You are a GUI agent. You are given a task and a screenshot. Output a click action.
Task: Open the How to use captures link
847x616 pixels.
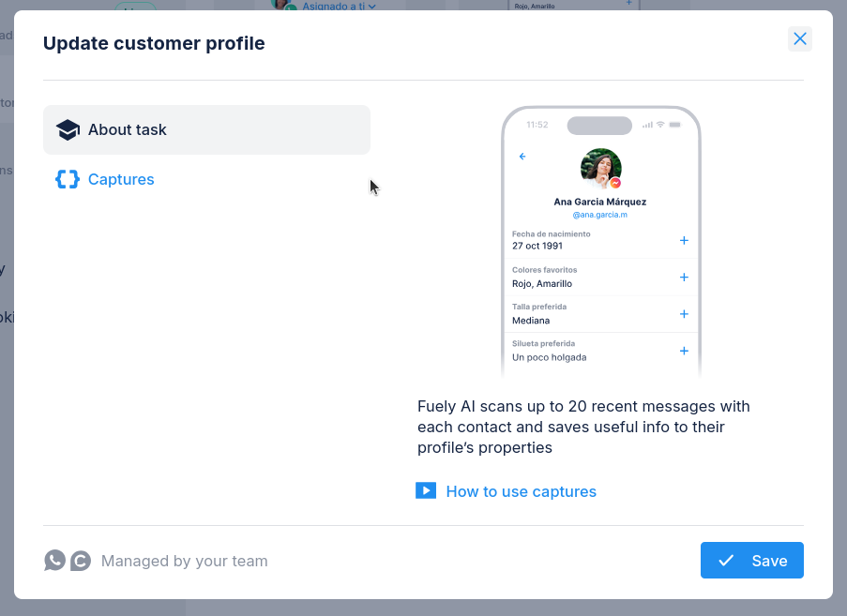tap(521, 491)
